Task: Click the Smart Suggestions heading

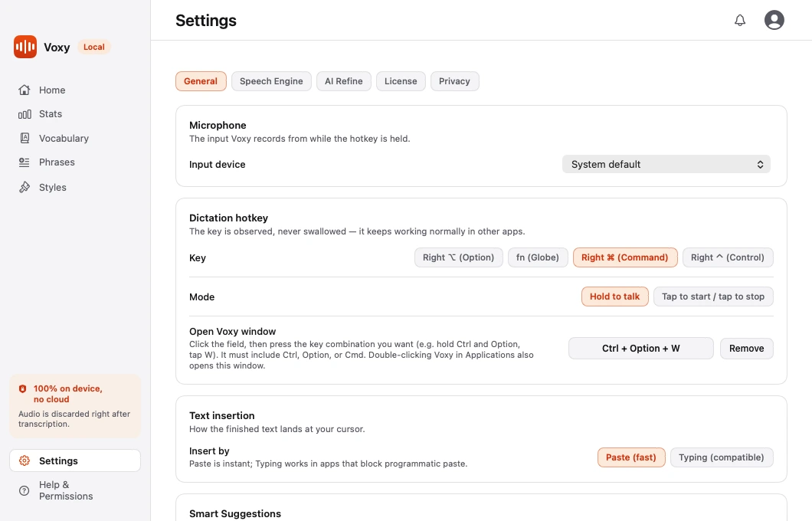Action: [235, 514]
